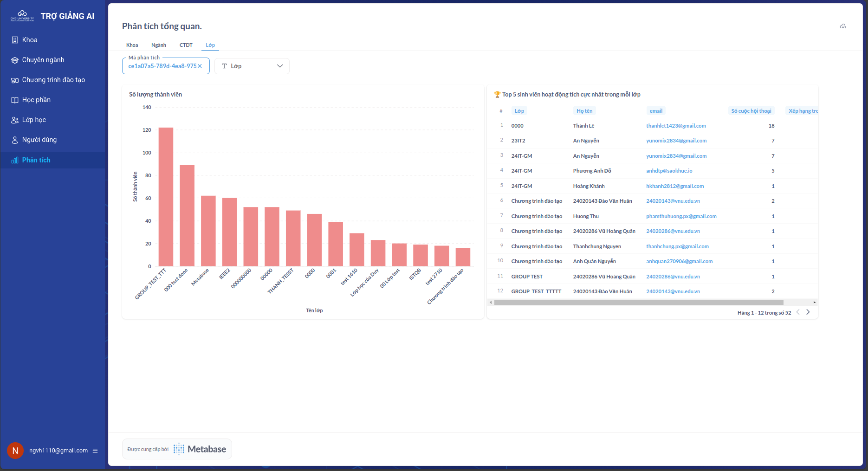868x471 pixels.
Task: Click the table's horizontal scrollbar
Action: pos(638,302)
